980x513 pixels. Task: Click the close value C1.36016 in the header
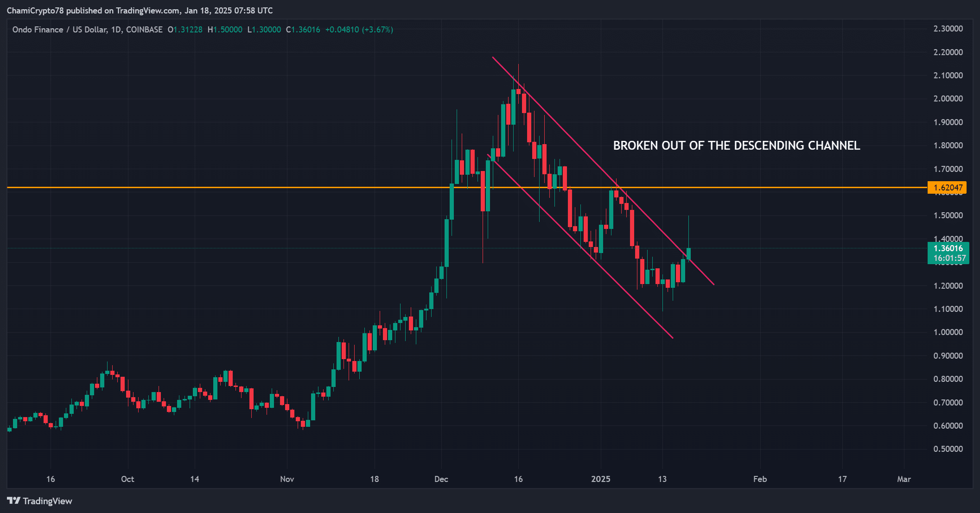[x=303, y=30]
